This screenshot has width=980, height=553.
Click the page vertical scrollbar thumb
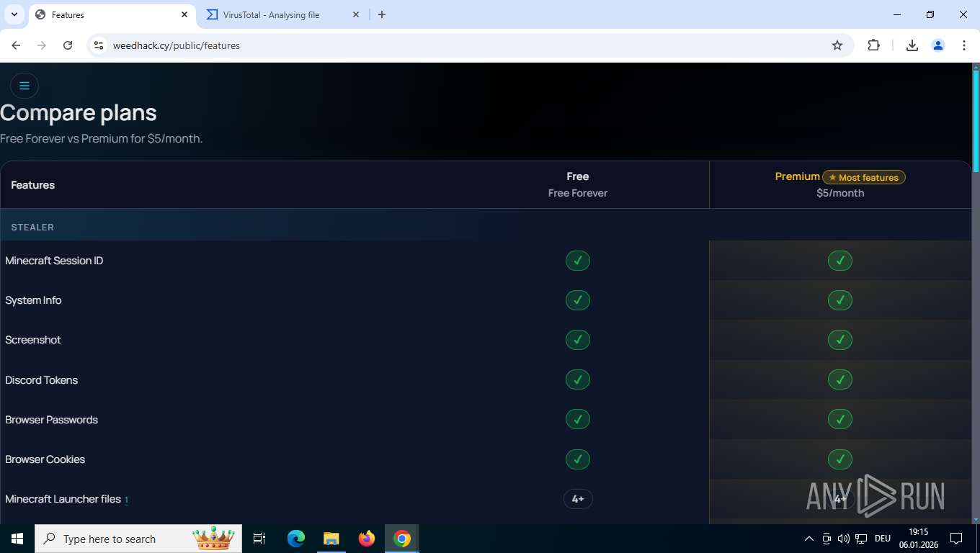coord(976,121)
